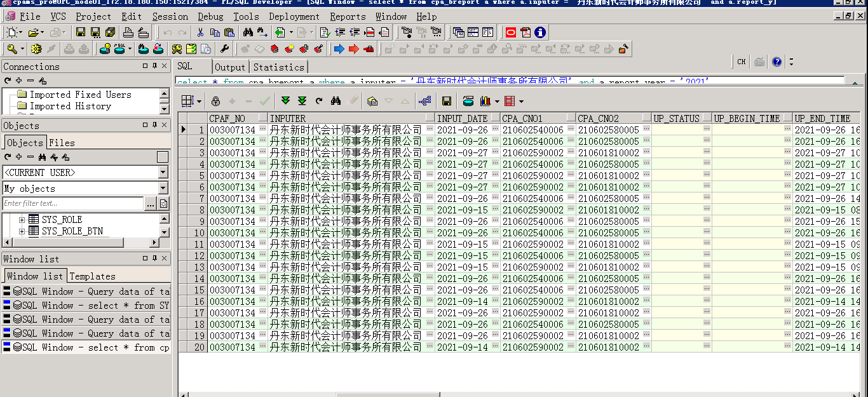
Task: Click the Save icon in main toolbar
Action: click(x=81, y=32)
